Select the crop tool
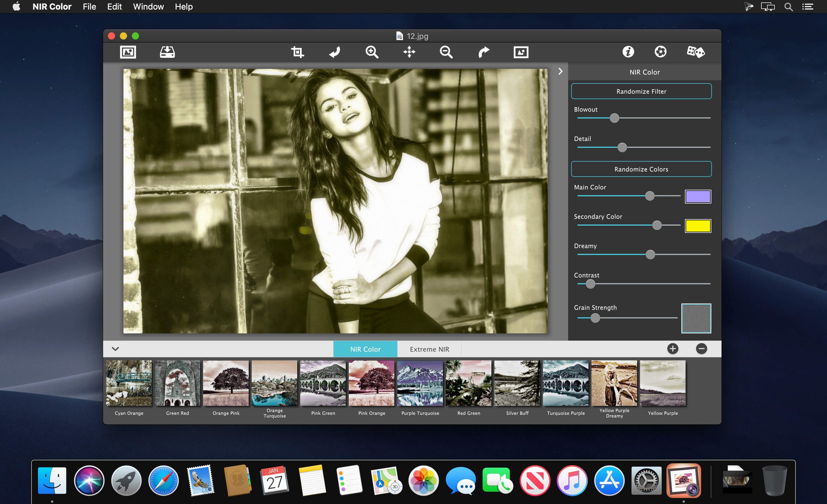Viewport: 827px width, 504px height. 297,52
